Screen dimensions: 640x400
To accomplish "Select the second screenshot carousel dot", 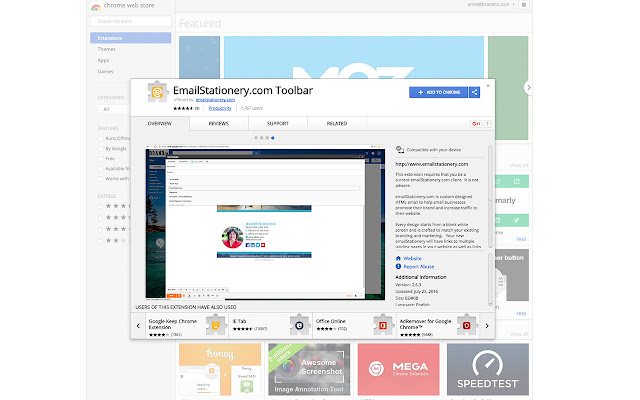I will point(262,138).
